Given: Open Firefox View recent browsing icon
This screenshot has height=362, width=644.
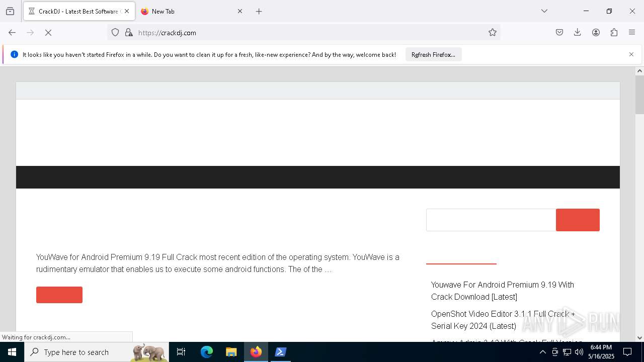Looking at the screenshot, I should pyautogui.click(x=10, y=11).
